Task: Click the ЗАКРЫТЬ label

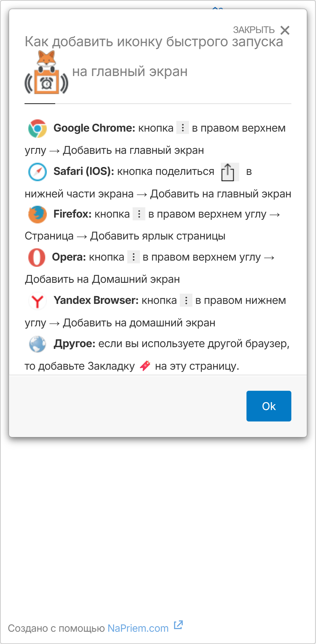Action: click(x=254, y=30)
